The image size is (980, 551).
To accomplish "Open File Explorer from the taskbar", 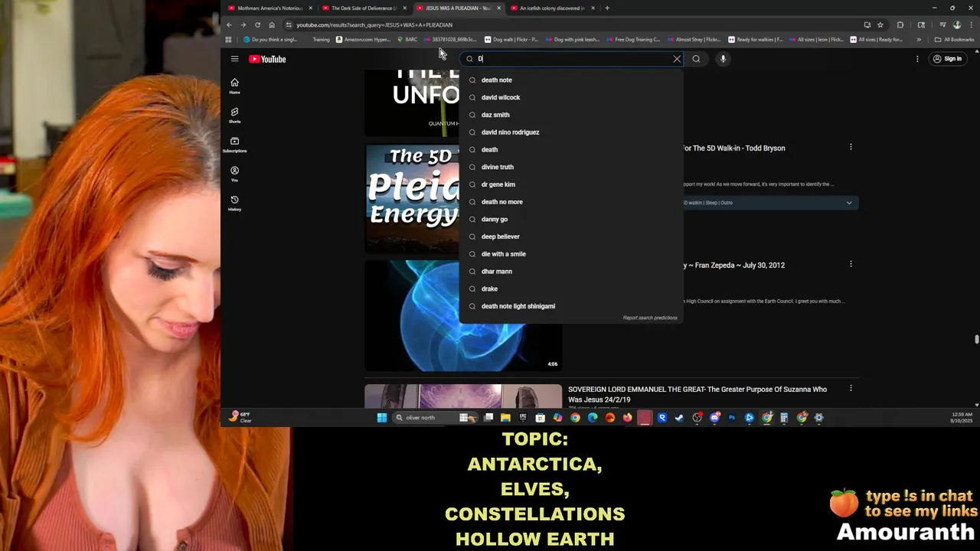I will pos(505,418).
